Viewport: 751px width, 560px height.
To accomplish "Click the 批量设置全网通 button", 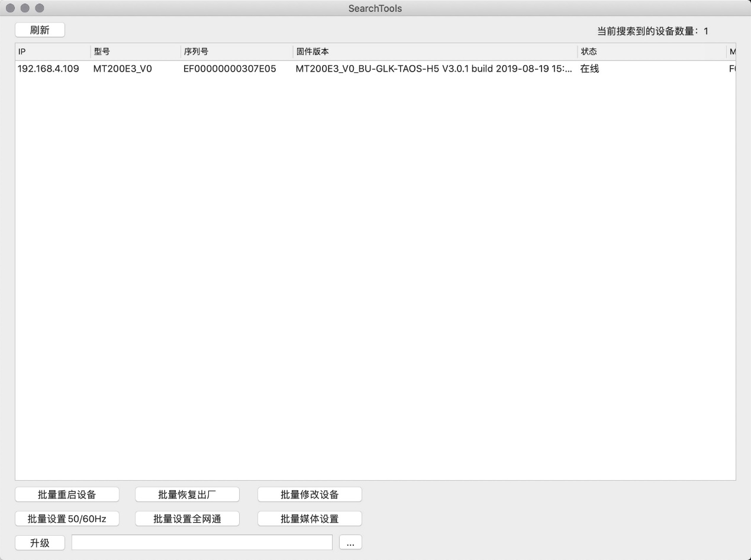I will pyautogui.click(x=187, y=519).
